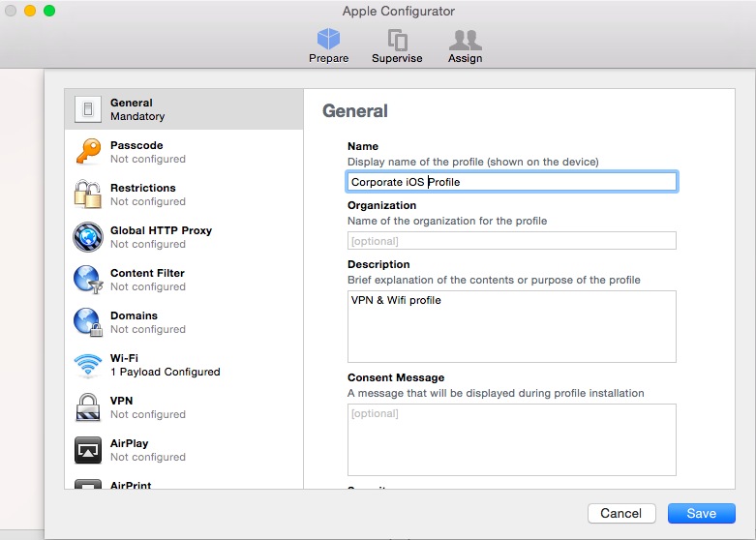Click the VPN lock icon
The width and height of the screenshot is (756, 540).
[88, 407]
